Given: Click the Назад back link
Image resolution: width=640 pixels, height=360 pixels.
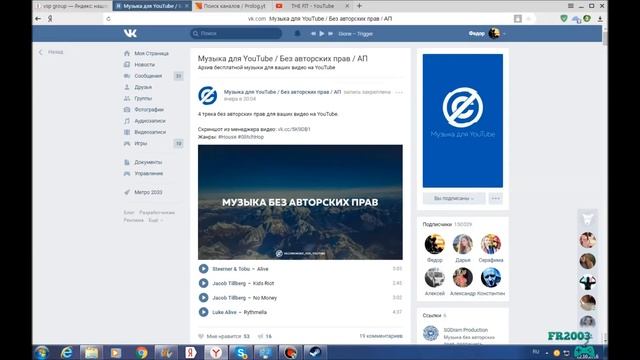Looking at the screenshot, I should [x=51, y=52].
